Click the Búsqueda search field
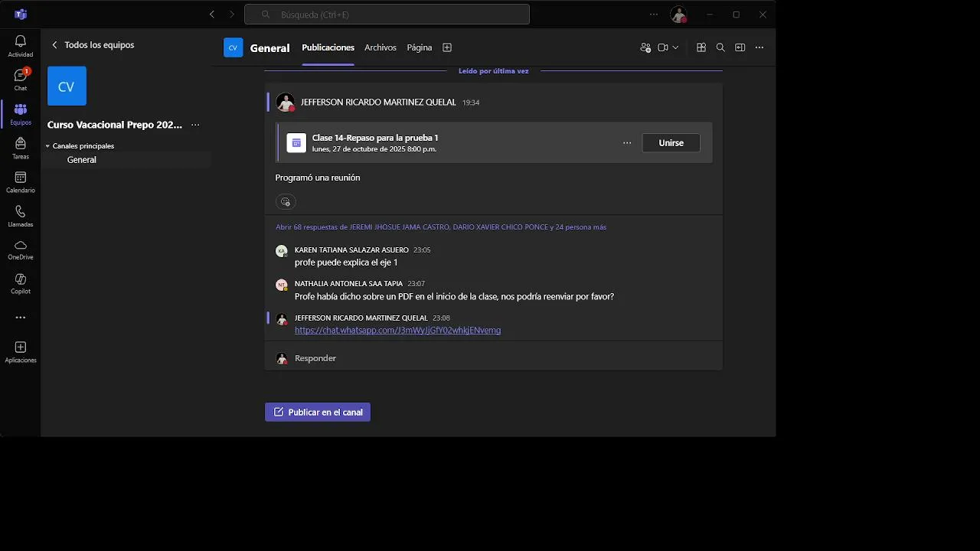The image size is (980, 551). pos(387,15)
